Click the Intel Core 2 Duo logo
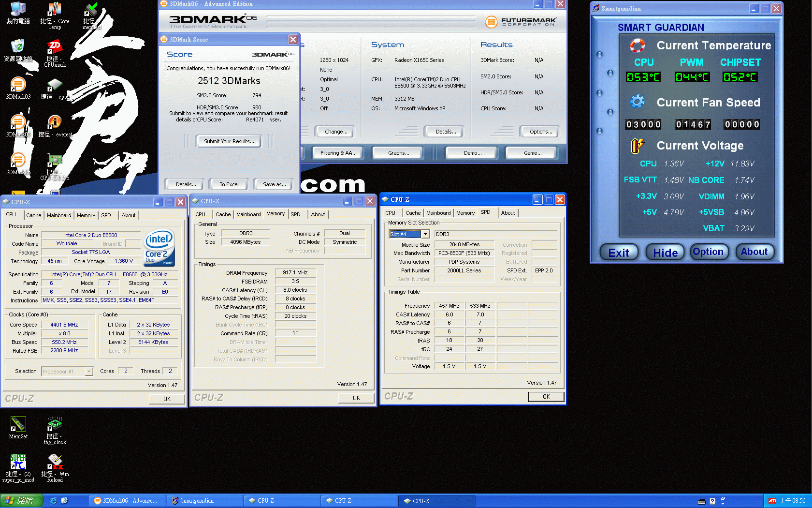 pyautogui.click(x=159, y=247)
